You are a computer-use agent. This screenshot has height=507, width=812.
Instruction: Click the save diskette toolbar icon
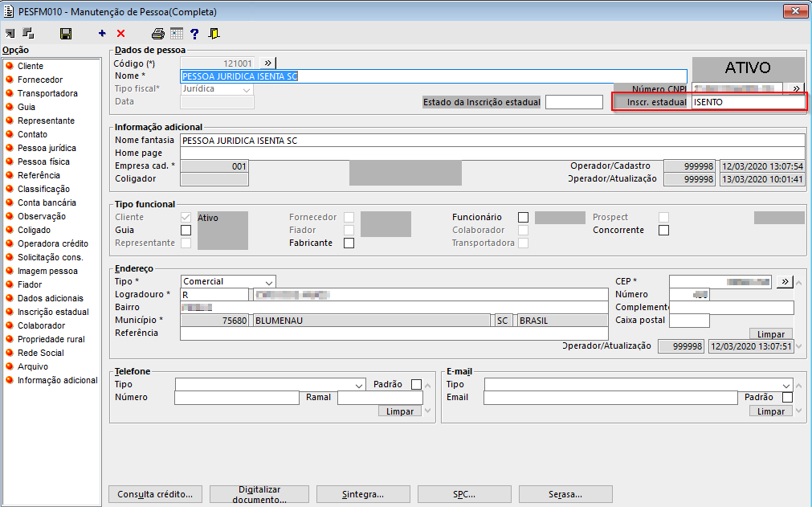pyautogui.click(x=66, y=34)
